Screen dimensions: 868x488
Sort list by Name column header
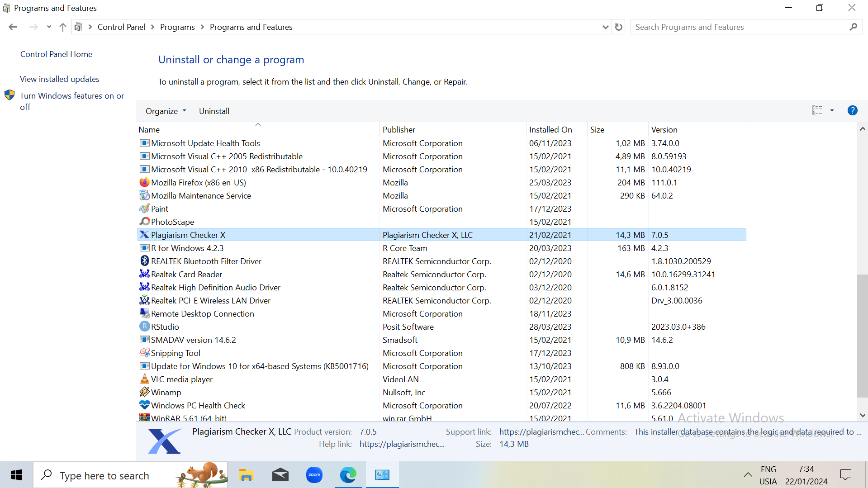tap(258, 129)
